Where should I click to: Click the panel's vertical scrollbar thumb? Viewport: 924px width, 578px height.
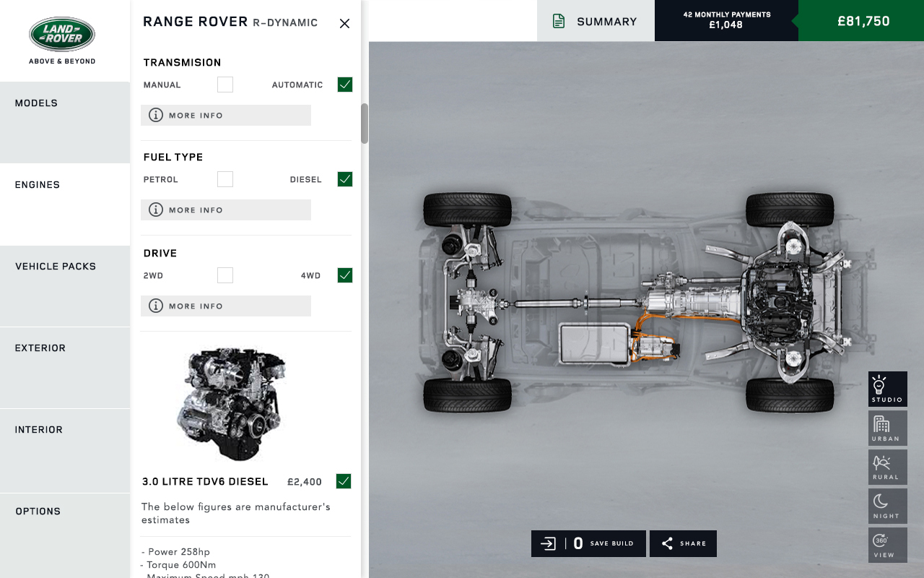tap(365, 124)
